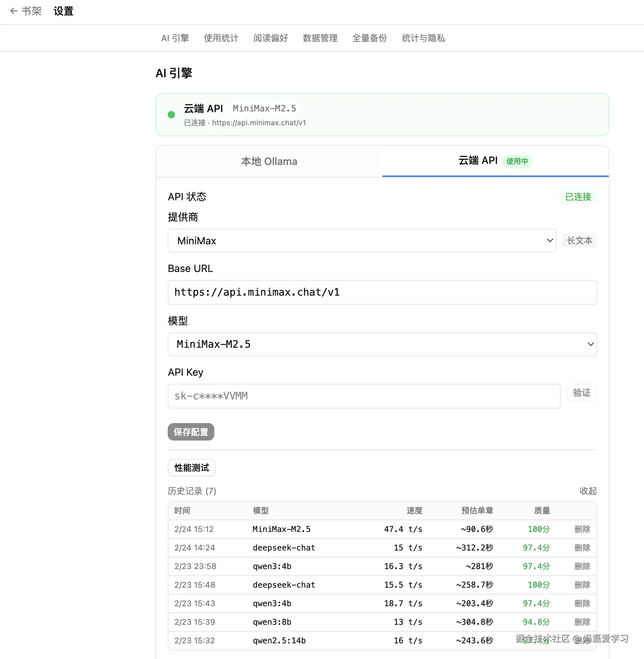The height and width of the screenshot is (659, 644).
Task: Switch to the 本地 Ollama tab
Action: [269, 161]
